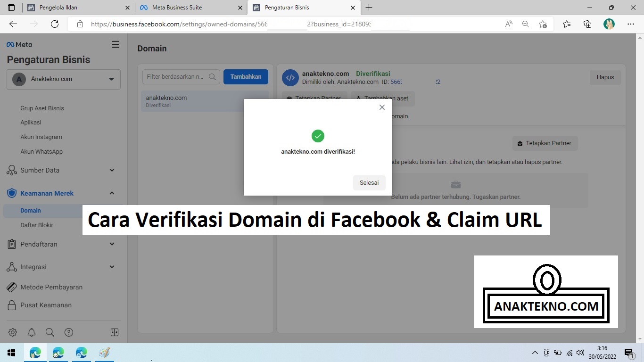Viewport: 644px width, 362px height.
Task: Open tab actions menu icon
Action: point(12,8)
